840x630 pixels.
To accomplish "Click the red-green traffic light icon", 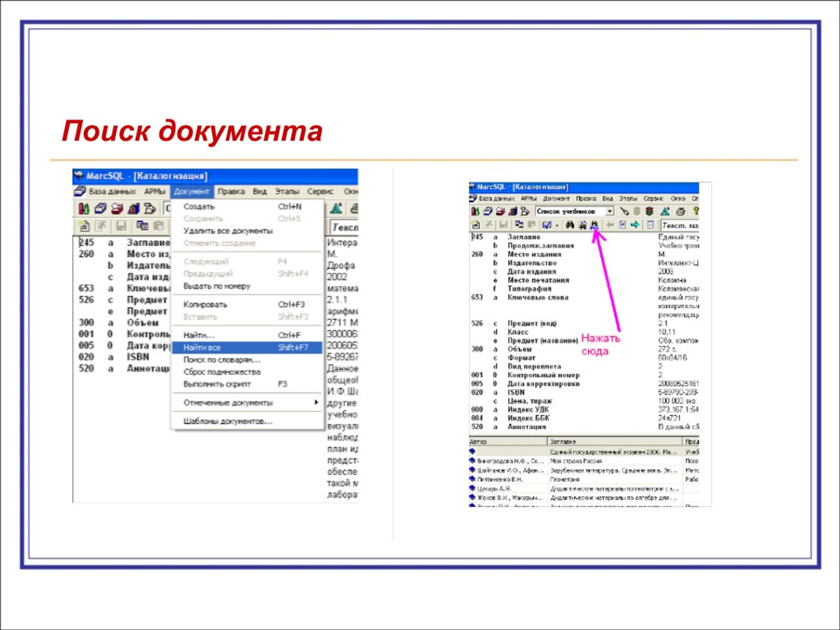I will [x=649, y=211].
